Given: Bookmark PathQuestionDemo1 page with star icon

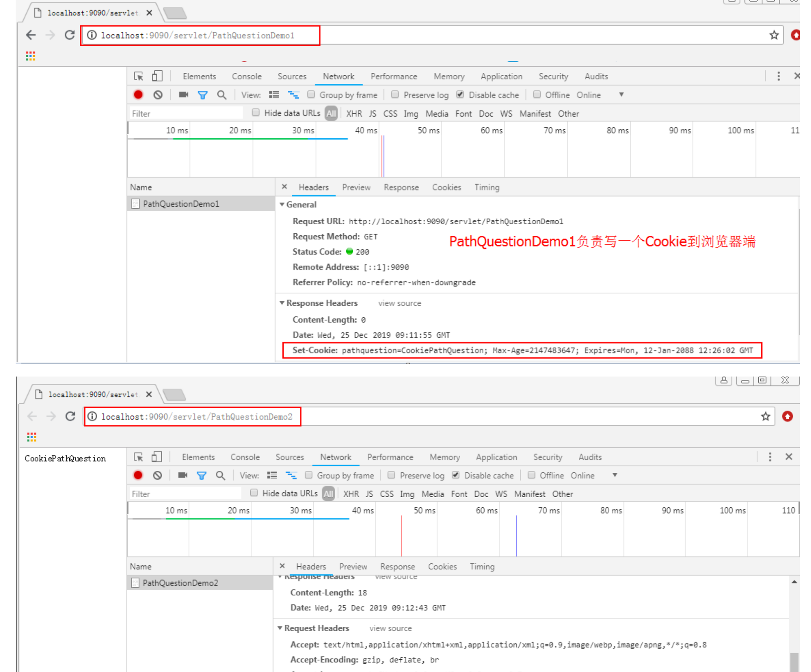Looking at the screenshot, I should (774, 35).
